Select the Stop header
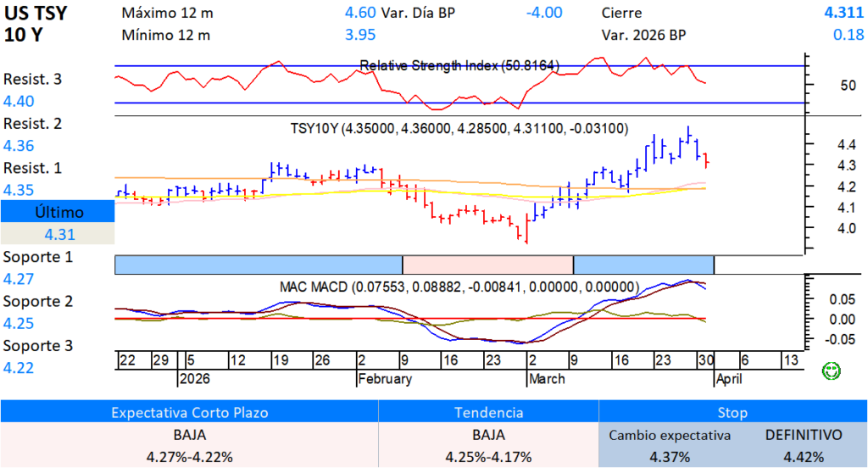 coord(732,412)
